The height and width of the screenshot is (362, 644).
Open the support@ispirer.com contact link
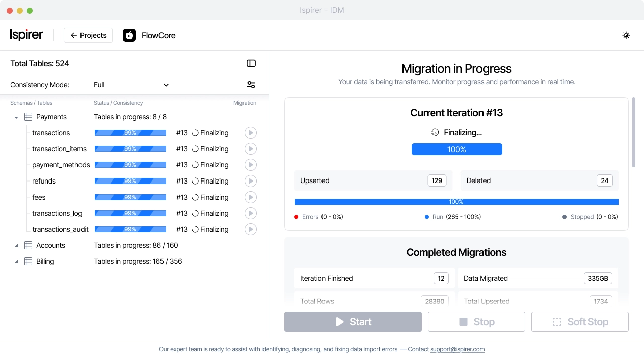(457, 349)
